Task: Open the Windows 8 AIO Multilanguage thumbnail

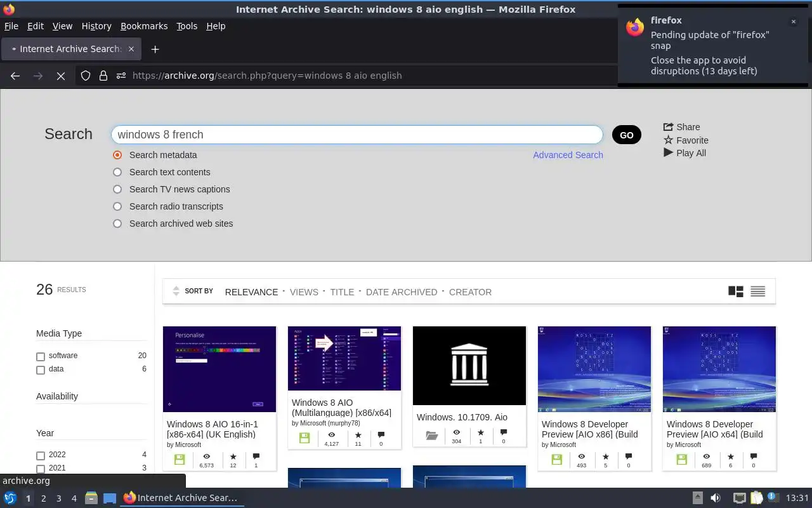Action: (x=344, y=358)
